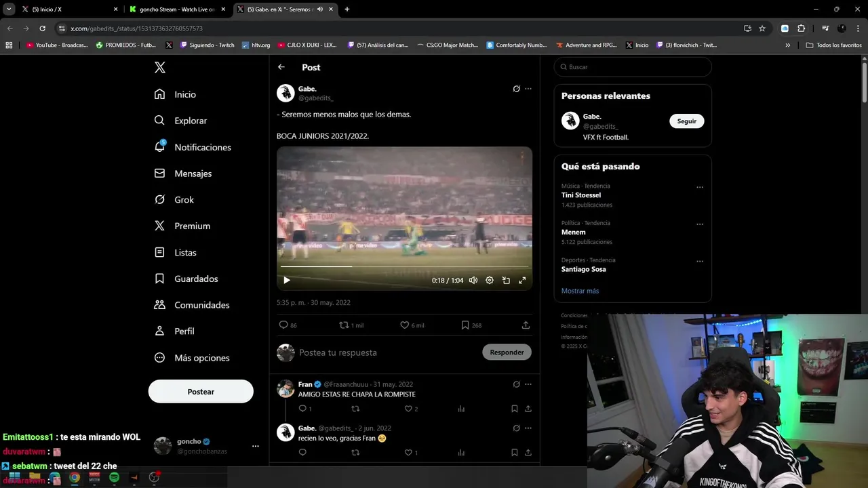Viewport: 868px width, 488px height.
Task: Open Tini Stoessel trend
Action: click(581, 195)
